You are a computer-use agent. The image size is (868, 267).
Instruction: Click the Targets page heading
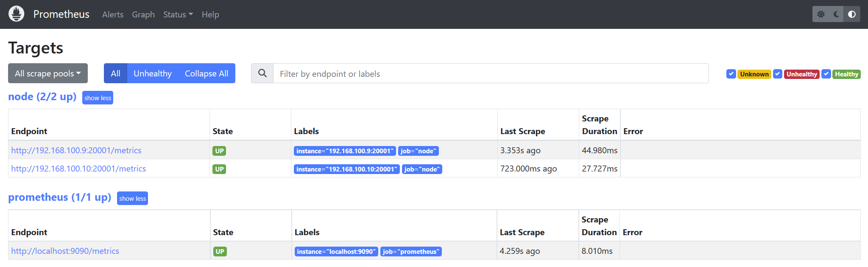click(x=36, y=48)
